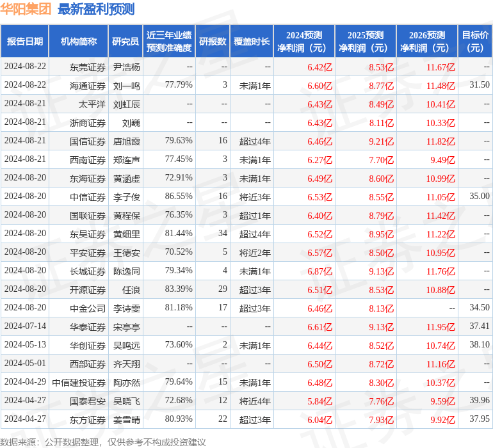The width and height of the screenshot is (493, 448).
Task: Select the 研究员 column header
Action: [125, 41]
